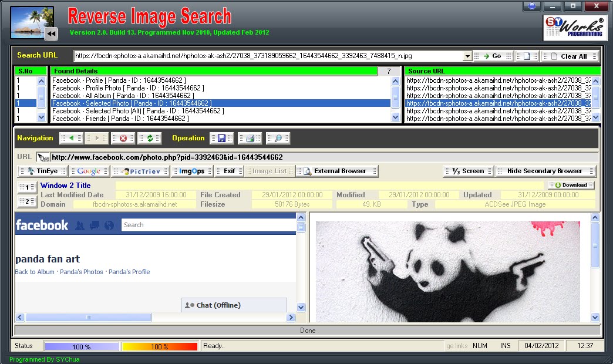The image size is (613, 364).
Task: Click Source URL scroll down arrow
Action: 596,117
